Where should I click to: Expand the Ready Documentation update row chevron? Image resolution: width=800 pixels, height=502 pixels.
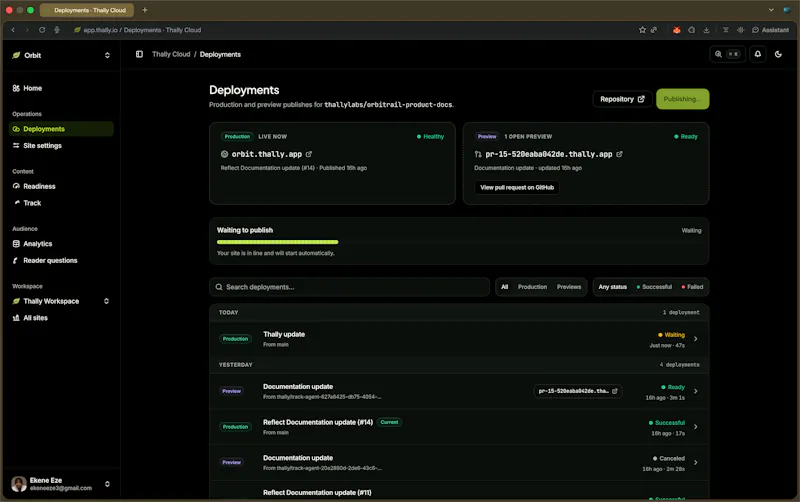695,391
